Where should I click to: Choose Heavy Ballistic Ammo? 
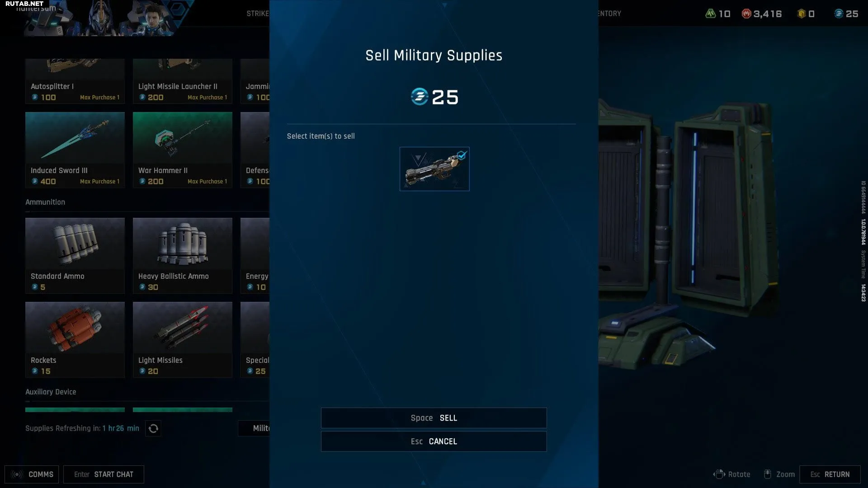coord(183,256)
